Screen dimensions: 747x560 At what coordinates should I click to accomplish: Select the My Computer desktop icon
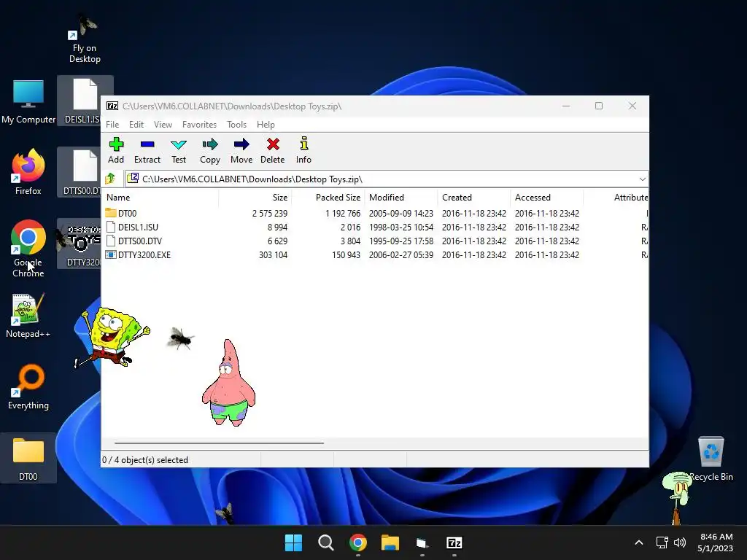(x=28, y=101)
